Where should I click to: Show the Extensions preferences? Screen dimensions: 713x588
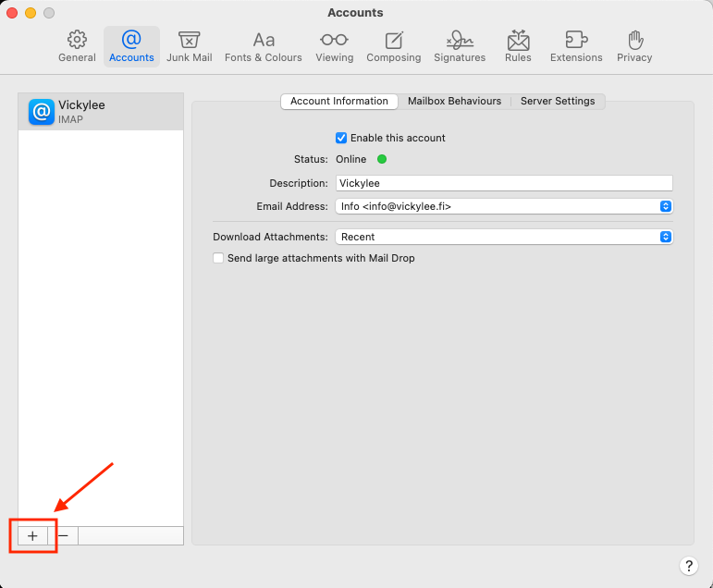576,46
